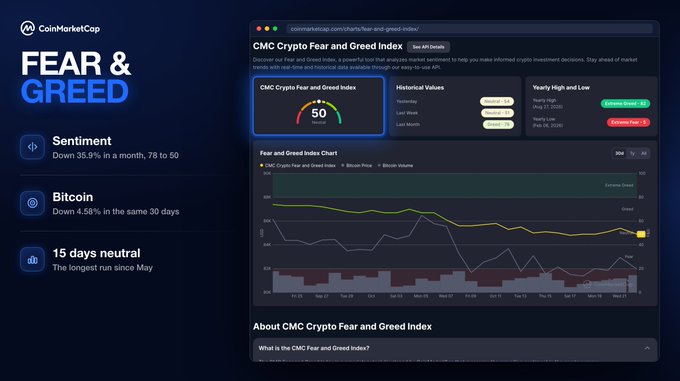The image size is (680, 381).
Task: Click the 'Extreme Fear - 5' yearly low badge
Action: coord(628,122)
